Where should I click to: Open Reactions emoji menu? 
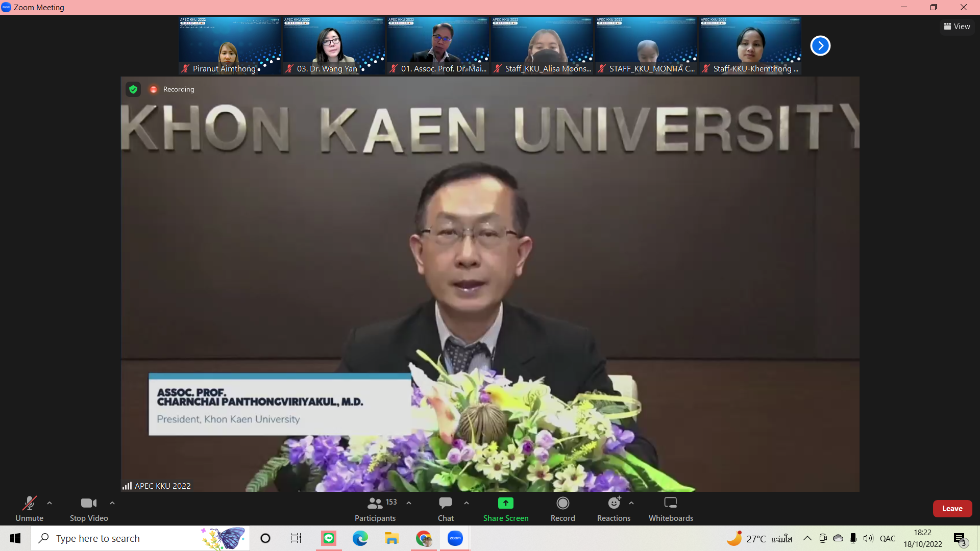[614, 509]
